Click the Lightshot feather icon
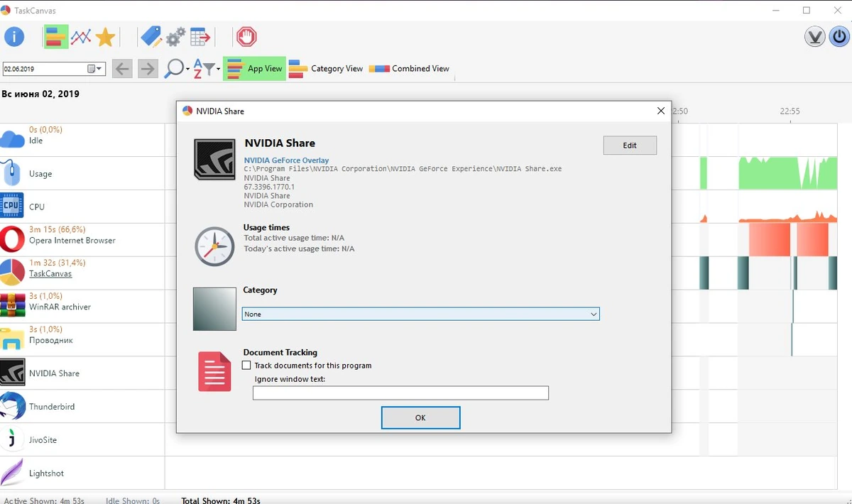 point(12,473)
